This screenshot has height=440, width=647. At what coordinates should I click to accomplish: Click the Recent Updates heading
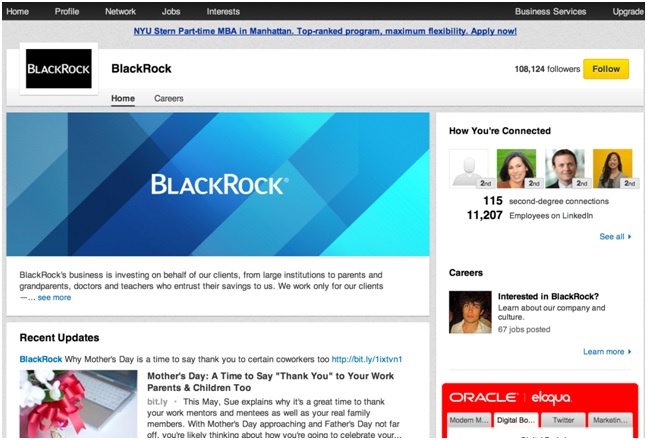59,338
